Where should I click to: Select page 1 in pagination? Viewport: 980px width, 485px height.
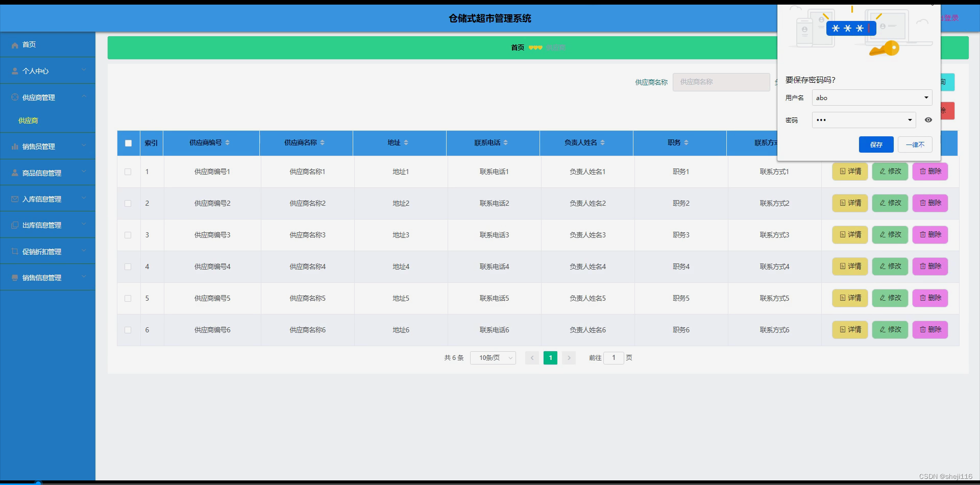point(550,358)
